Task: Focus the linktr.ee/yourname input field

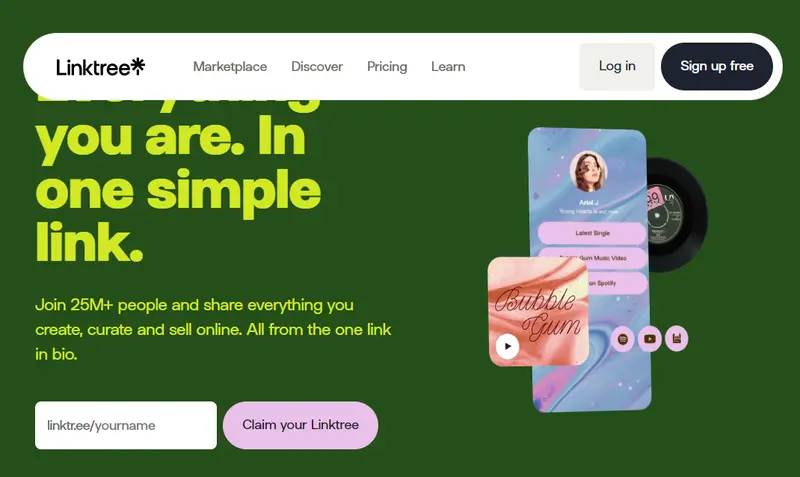Action: [x=126, y=425]
